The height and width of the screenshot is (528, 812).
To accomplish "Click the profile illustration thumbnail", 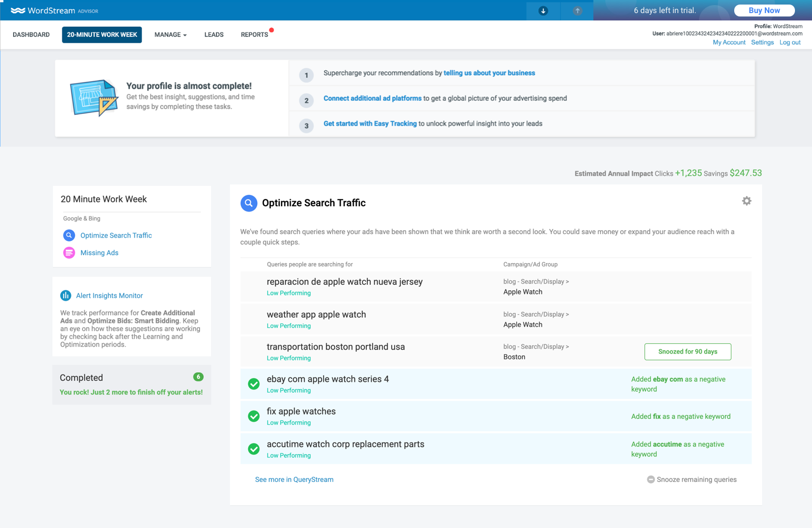I will click(94, 98).
